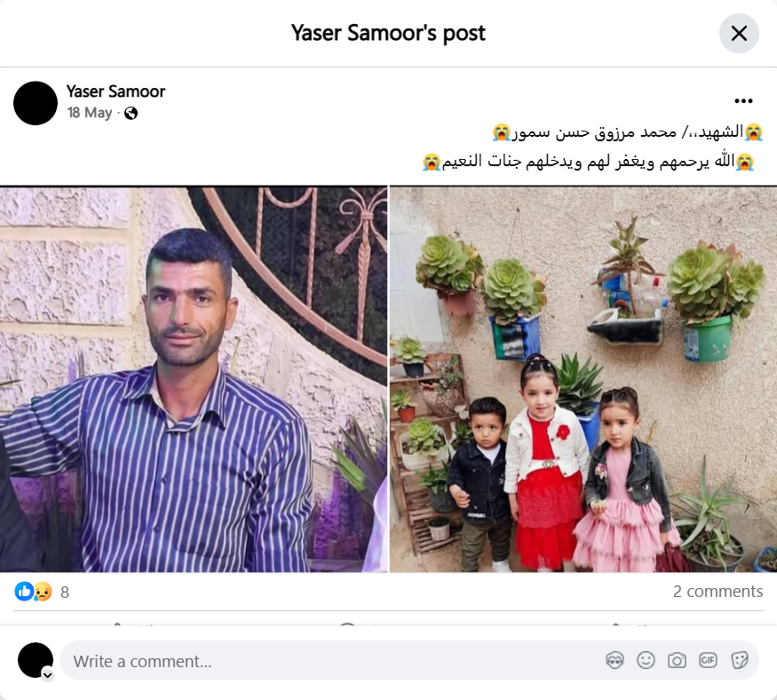This screenshot has width=777, height=700.
Task: Open the GIF picker
Action: click(x=708, y=660)
